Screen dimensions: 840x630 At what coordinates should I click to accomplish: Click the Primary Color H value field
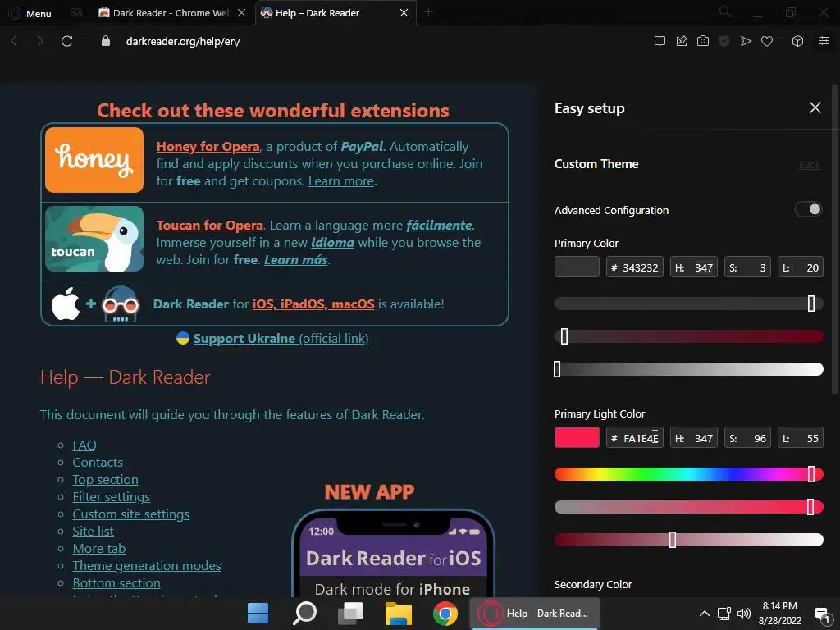694,267
